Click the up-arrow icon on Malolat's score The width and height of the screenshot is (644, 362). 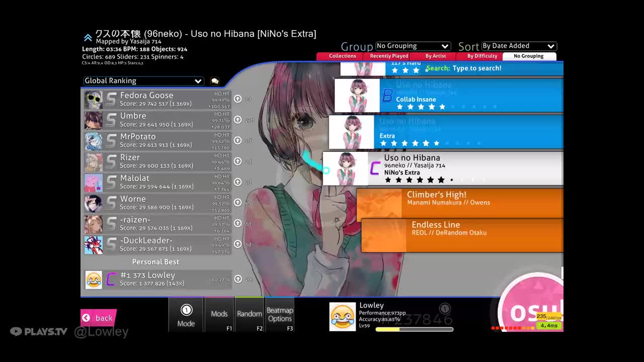click(237, 182)
